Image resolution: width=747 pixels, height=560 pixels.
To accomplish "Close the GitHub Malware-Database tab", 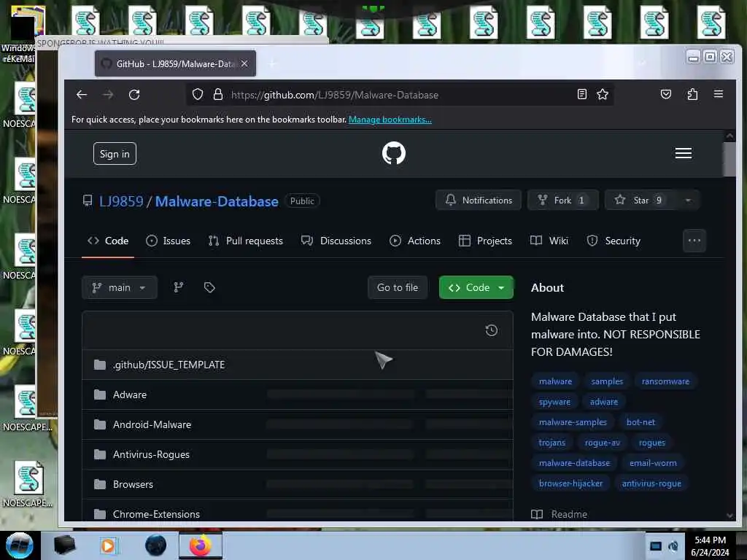I will pos(244,63).
